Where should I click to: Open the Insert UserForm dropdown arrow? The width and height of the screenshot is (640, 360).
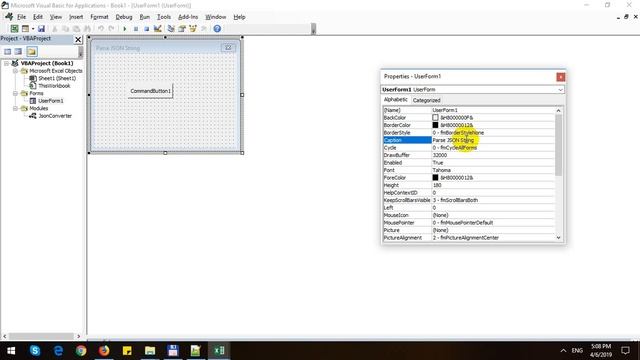point(33,29)
